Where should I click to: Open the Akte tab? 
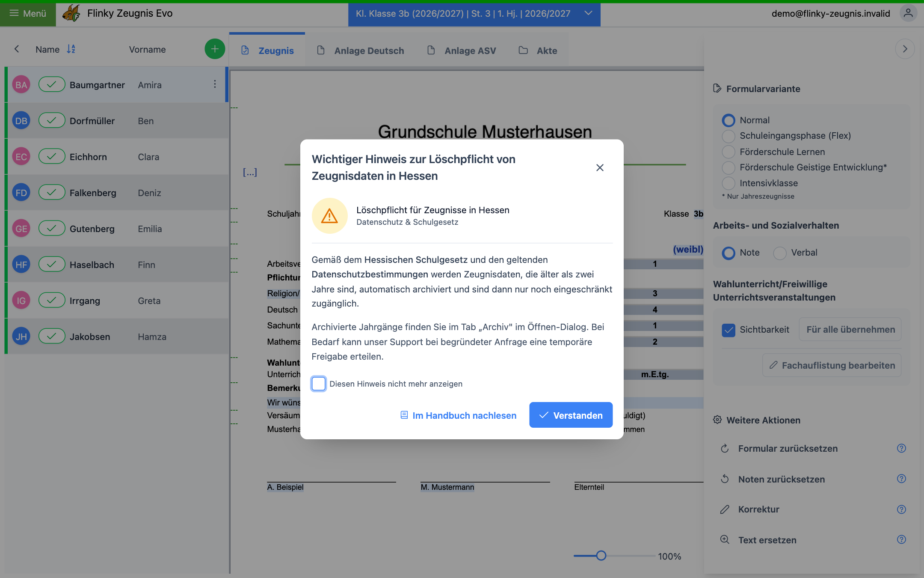(x=538, y=51)
